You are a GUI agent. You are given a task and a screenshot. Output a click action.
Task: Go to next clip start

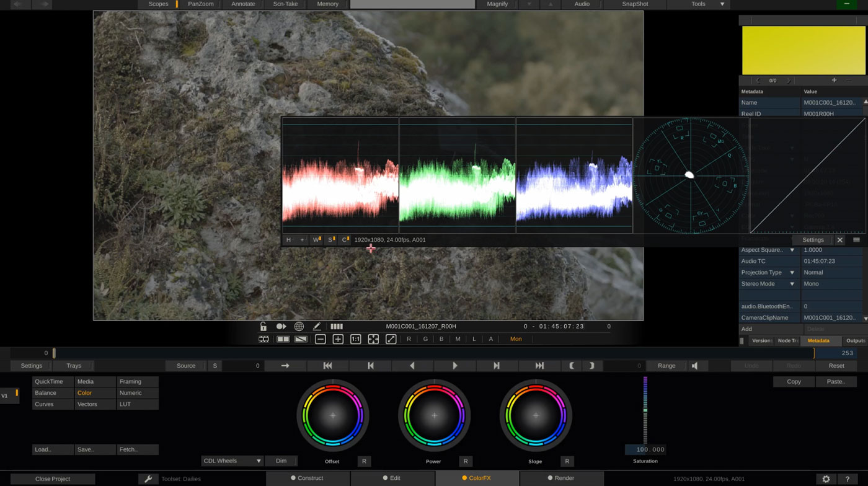497,366
